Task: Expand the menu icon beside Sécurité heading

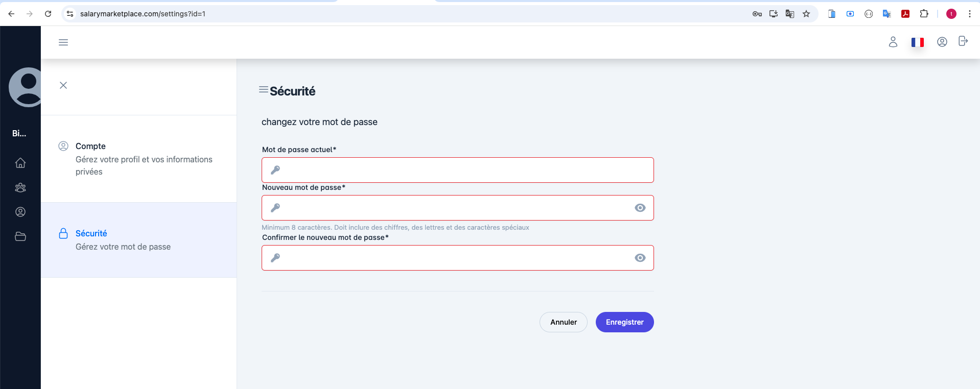Action: pos(264,90)
